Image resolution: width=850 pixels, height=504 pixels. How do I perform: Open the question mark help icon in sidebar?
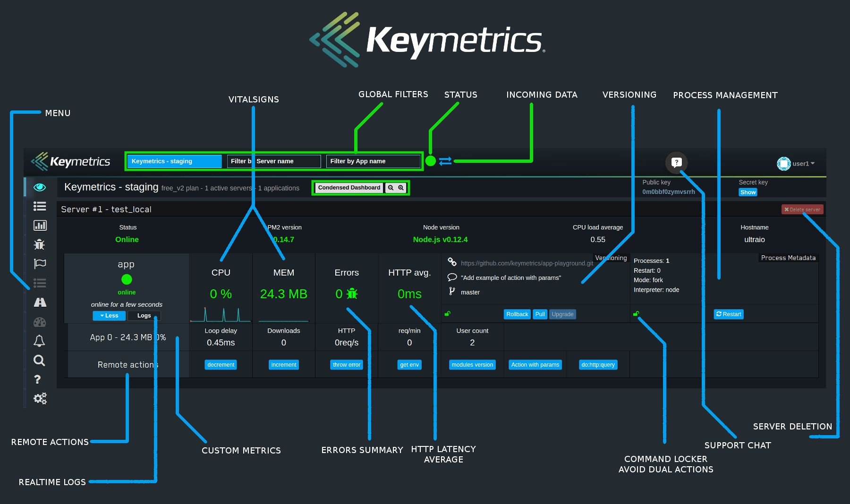[x=38, y=379]
